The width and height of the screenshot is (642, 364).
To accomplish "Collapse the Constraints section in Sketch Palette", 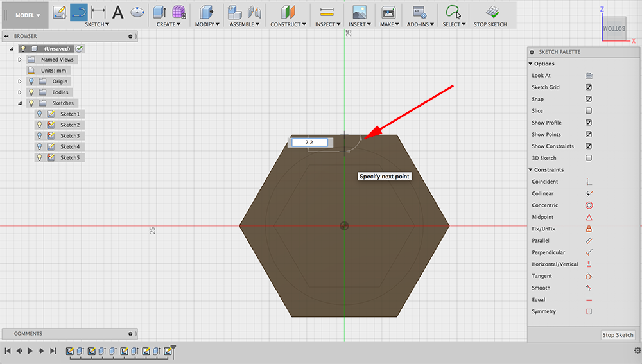I will tap(531, 170).
